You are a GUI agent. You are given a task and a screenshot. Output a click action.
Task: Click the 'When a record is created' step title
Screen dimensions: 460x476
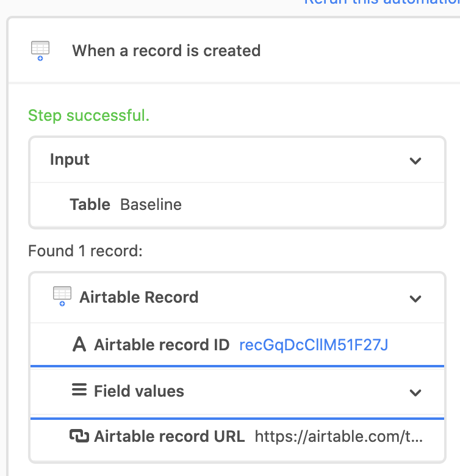tap(167, 51)
